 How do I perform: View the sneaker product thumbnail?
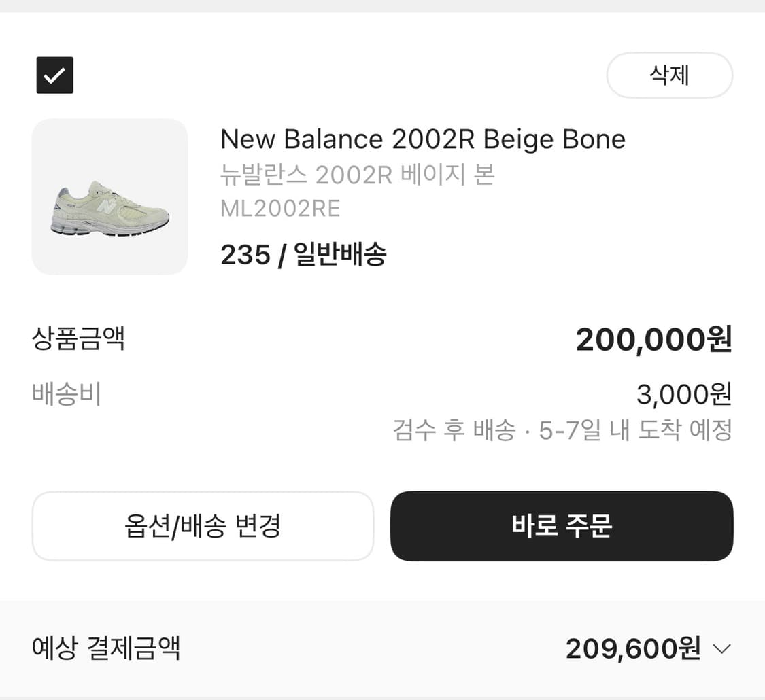[109, 197]
